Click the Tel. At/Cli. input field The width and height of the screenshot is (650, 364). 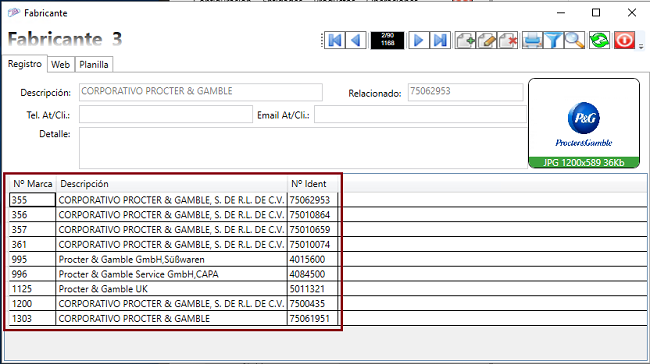166,114
